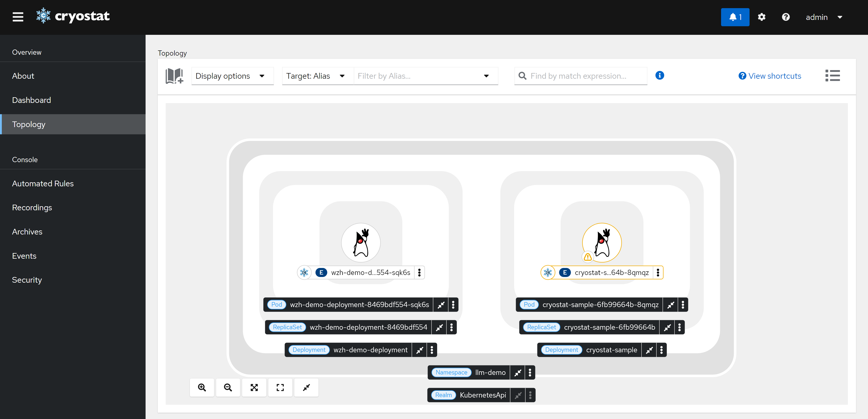Click the zoom in magnifier button
The height and width of the screenshot is (419, 868).
click(x=202, y=387)
